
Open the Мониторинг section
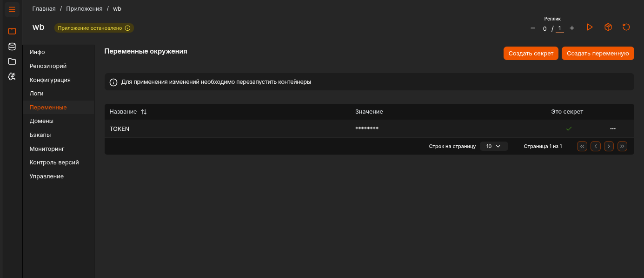[x=46, y=149]
